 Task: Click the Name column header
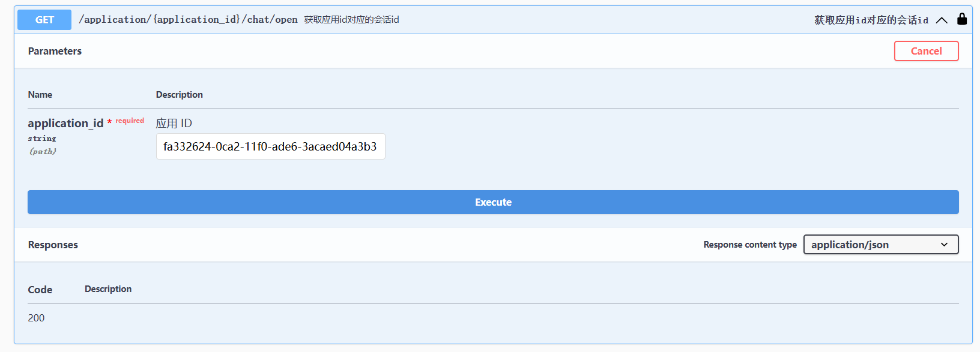click(40, 95)
